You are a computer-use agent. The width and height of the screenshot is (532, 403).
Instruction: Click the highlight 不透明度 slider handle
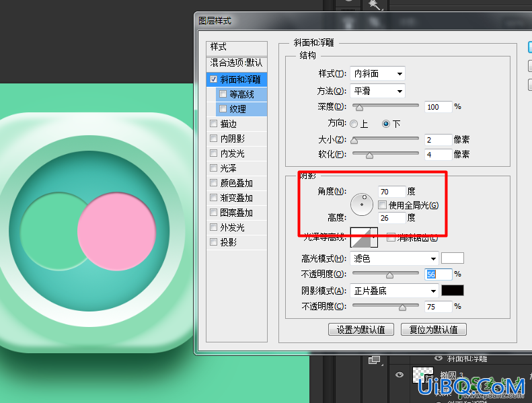click(390, 275)
